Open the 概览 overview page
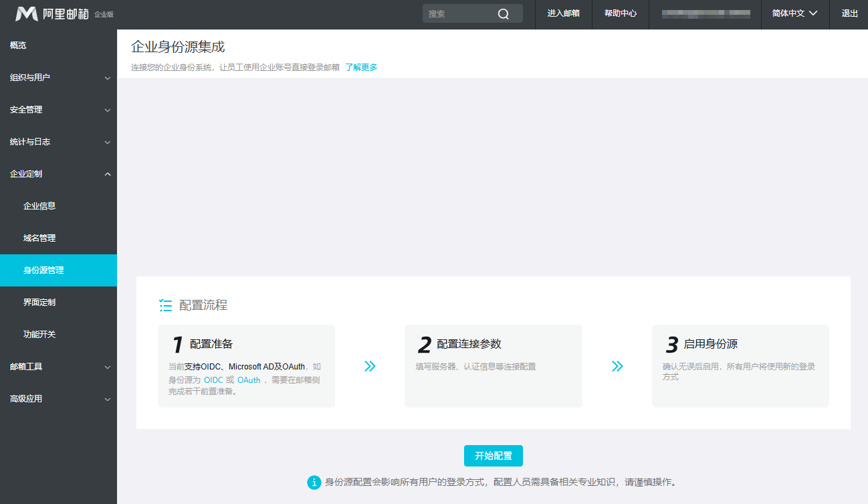 click(x=19, y=46)
